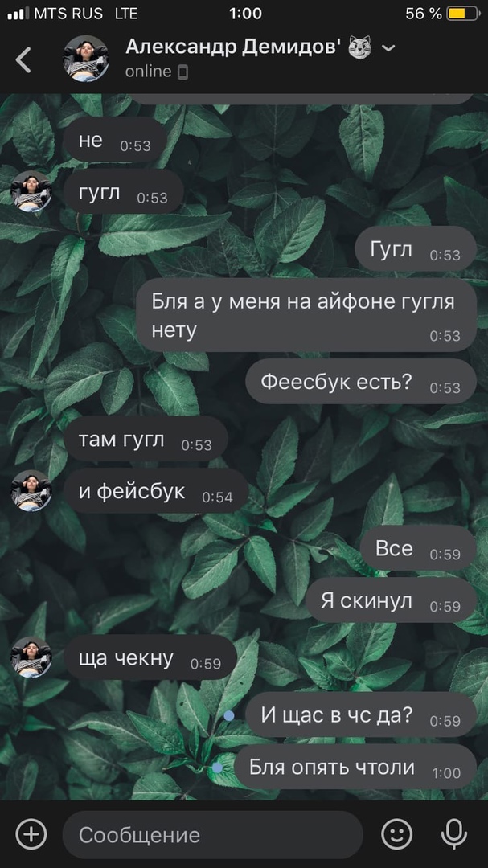Screen dimensions: 488x868
Task: Tap the avatar beside 'ща чекну' message
Action: (31, 657)
